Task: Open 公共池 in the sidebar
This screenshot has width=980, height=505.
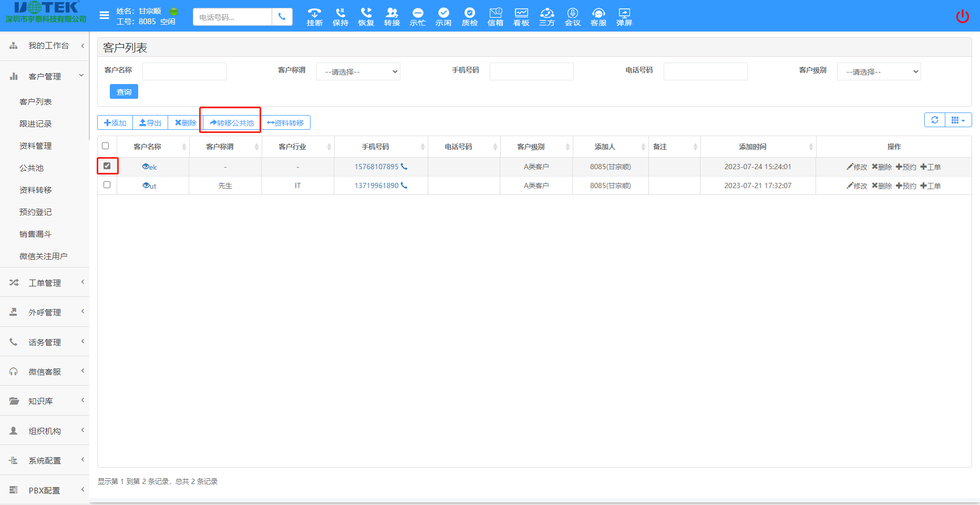Action: [32, 168]
